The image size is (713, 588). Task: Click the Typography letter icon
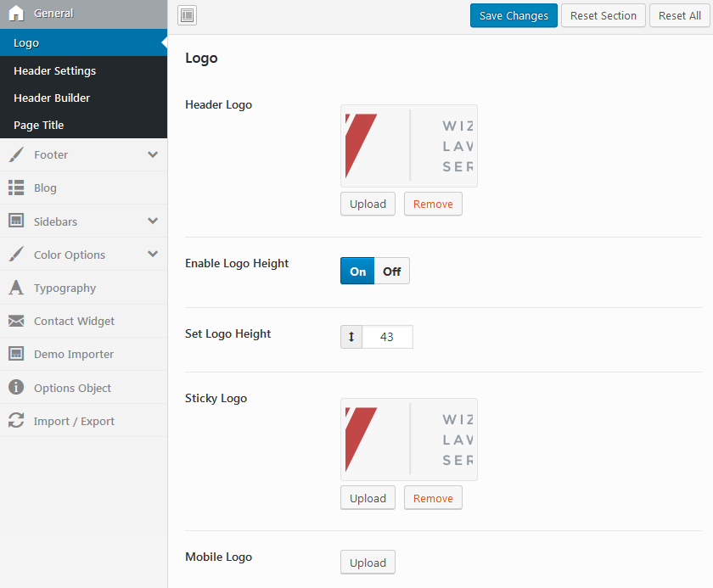(x=16, y=288)
